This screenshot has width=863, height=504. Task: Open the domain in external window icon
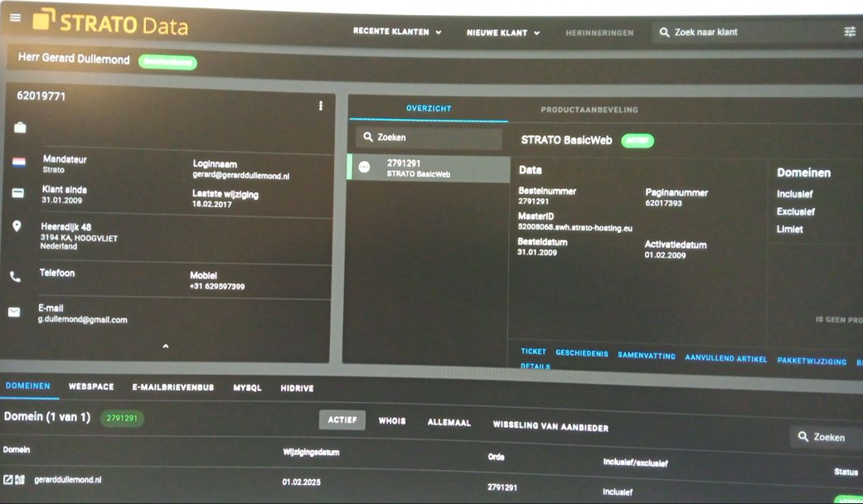click(7, 479)
